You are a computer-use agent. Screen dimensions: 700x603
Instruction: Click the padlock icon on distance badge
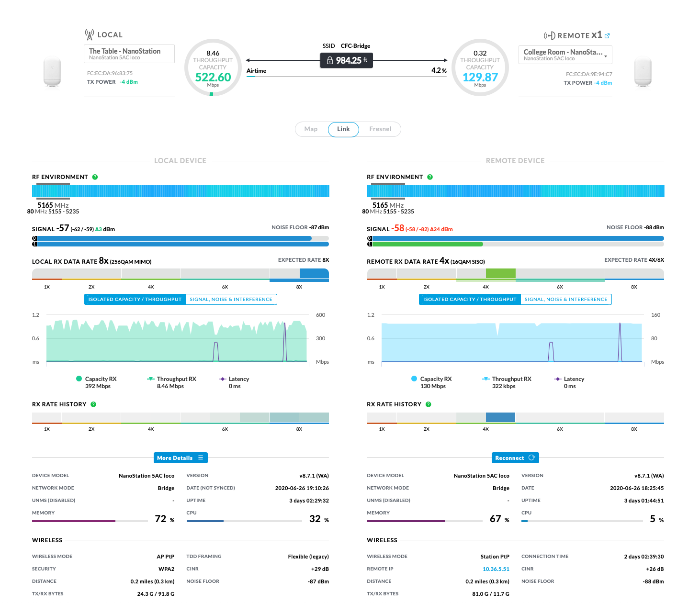pos(330,61)
